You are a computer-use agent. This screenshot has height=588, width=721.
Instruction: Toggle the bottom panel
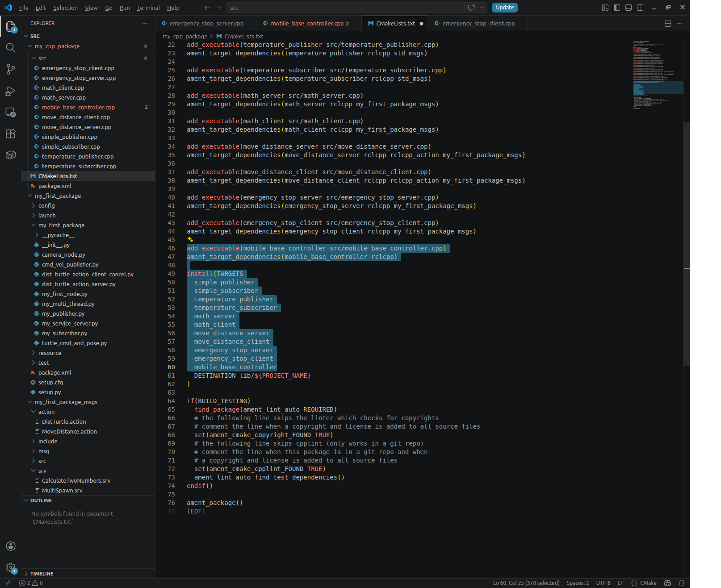pyautogui.click(x=629, y=8)
